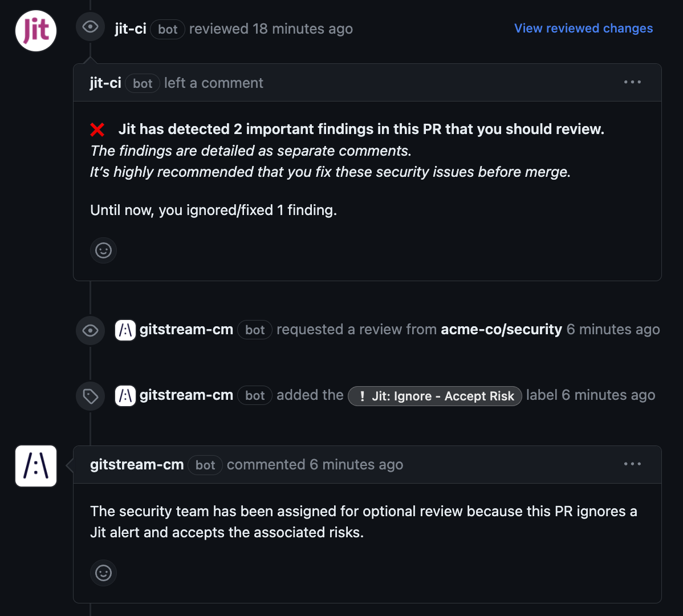Click the bot badge beside gitstream-cm
Image resolution: width=683 pixels, height=616 pixels.
205,465
